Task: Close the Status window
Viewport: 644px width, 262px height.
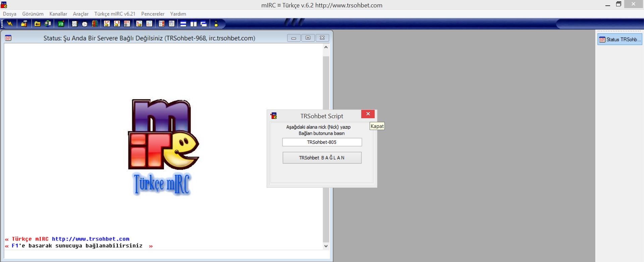Action: pyautogui.click(x=322, y=38)
